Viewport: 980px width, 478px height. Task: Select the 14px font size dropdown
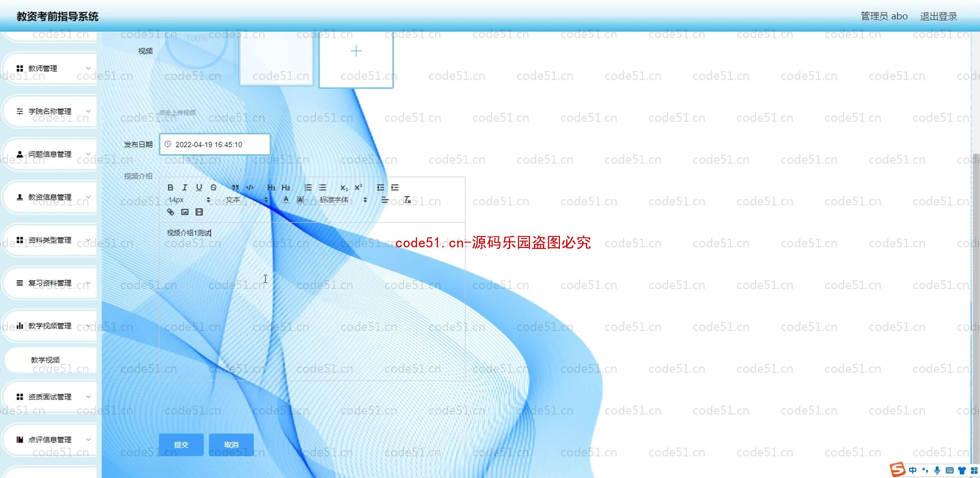pos(188,200)
